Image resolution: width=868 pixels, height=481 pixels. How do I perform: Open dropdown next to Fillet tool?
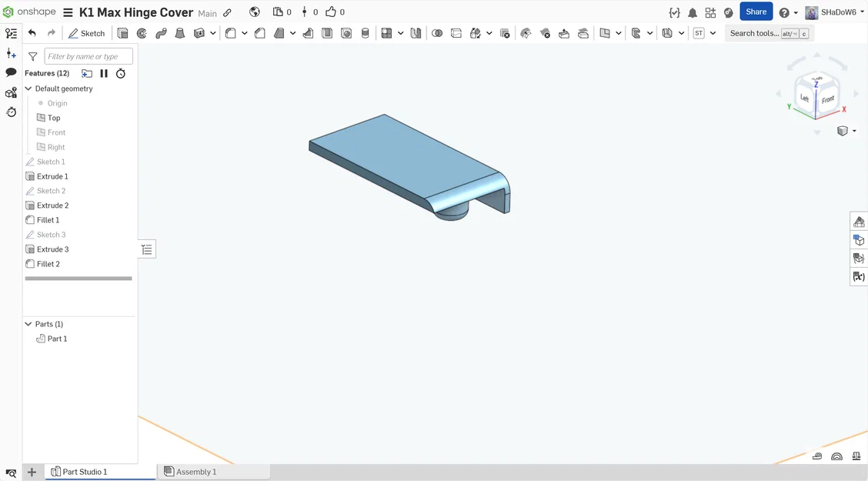(x=244, y=33)
